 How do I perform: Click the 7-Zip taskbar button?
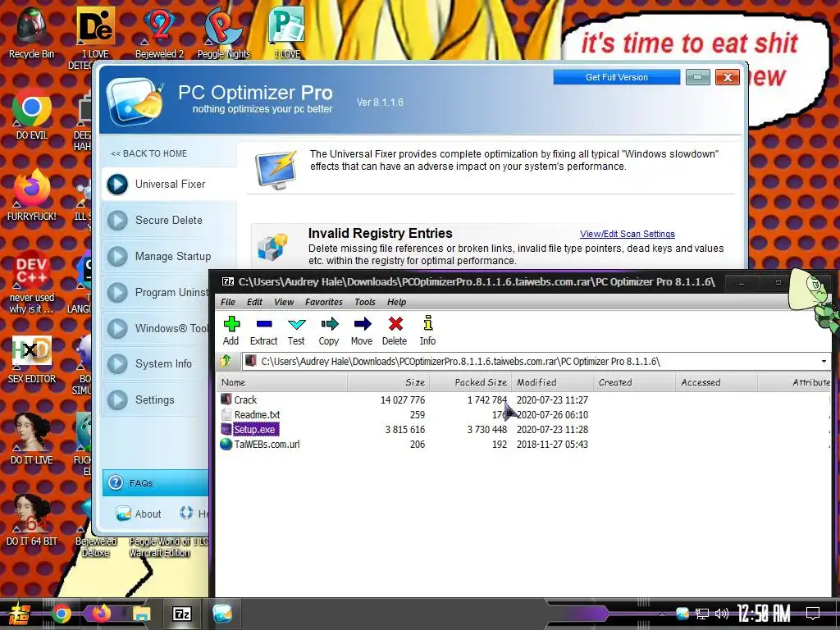[x=181, y=614]
